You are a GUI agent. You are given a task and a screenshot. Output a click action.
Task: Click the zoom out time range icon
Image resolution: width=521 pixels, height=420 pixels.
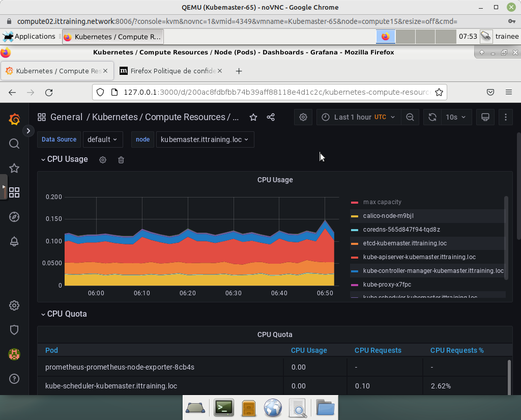[410, 117]
